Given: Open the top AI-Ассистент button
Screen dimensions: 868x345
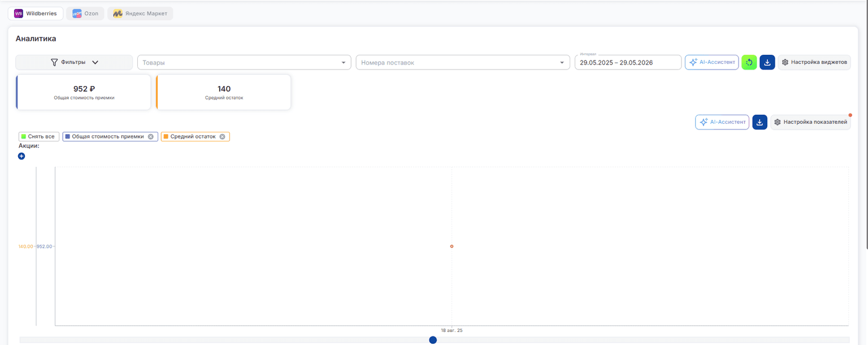Looking at the screenshot, I should pyautogui.click(x=712, y=62).
